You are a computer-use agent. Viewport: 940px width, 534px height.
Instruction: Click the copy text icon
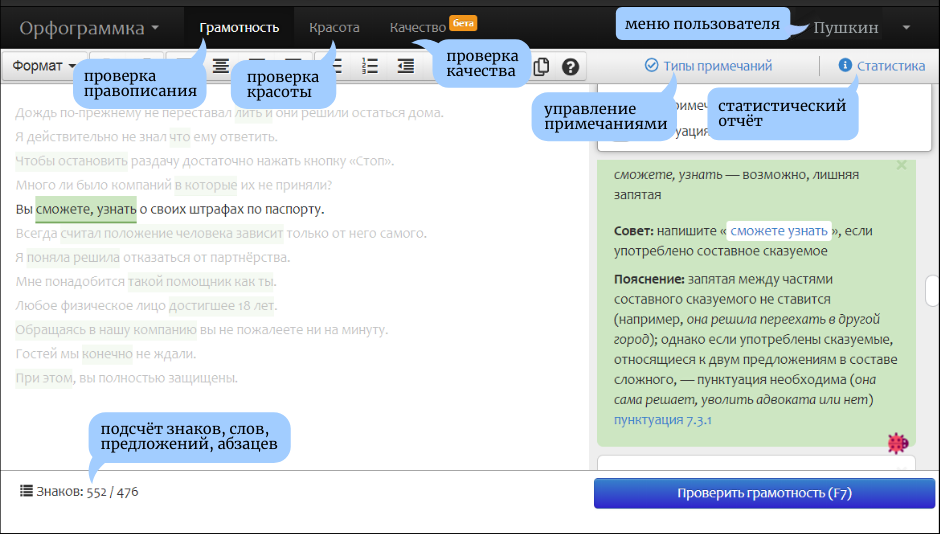541,67
